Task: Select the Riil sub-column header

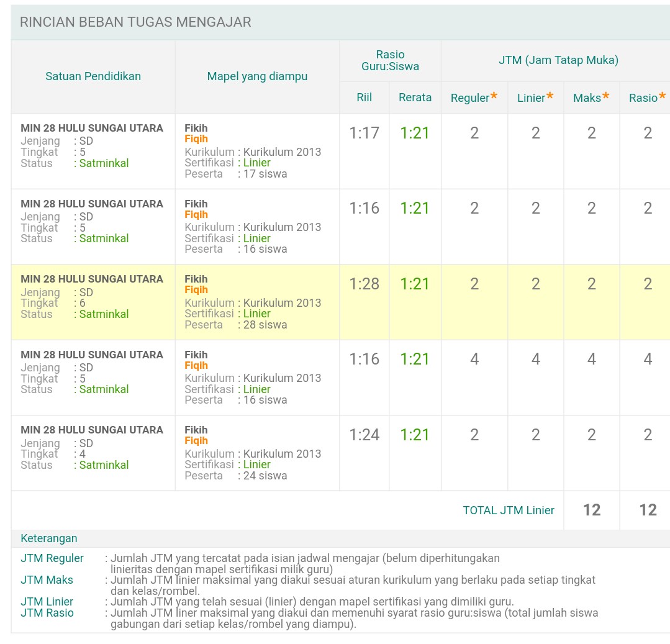Action: point(364,98)
